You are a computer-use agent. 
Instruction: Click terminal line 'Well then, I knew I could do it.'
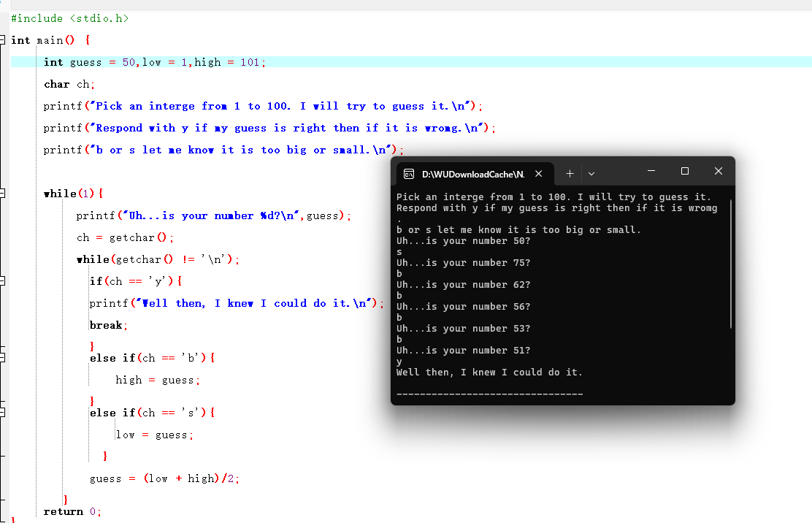pos(489,373)
